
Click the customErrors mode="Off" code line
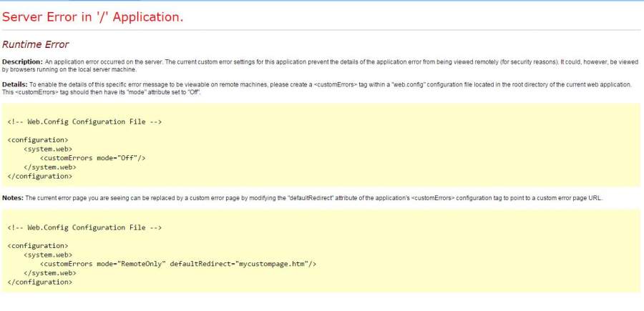[93, 158]
